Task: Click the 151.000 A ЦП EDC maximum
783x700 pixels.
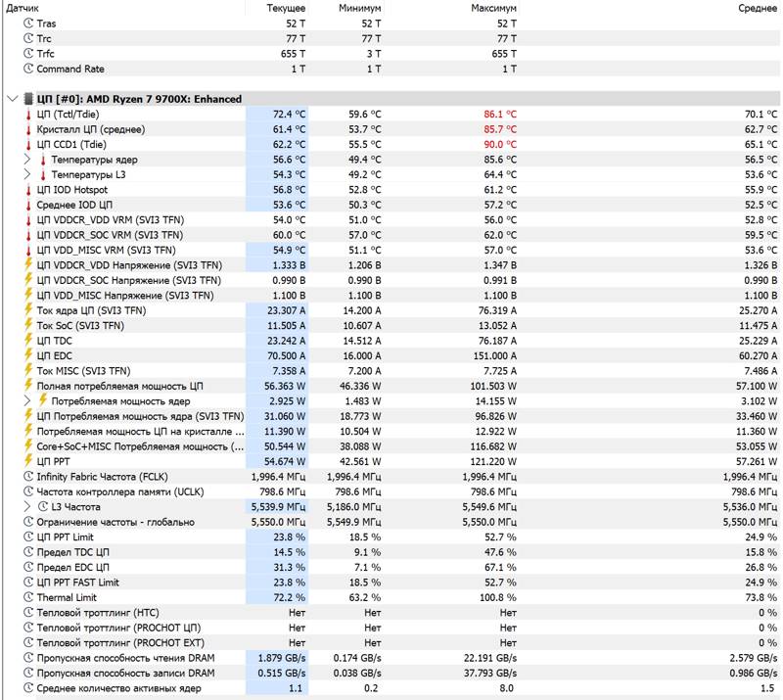Action: pos(495,355)
